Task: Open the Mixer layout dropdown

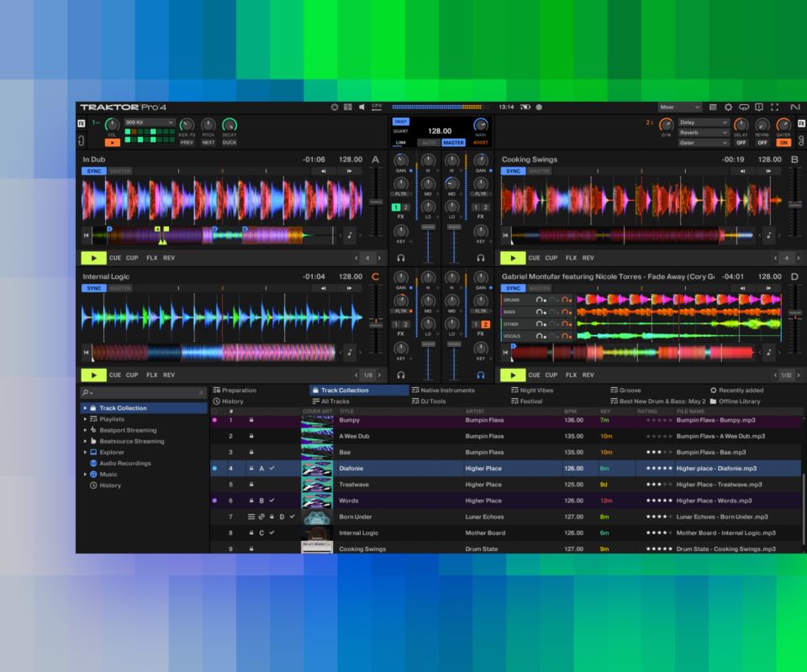Action: [x=679, y=108]
